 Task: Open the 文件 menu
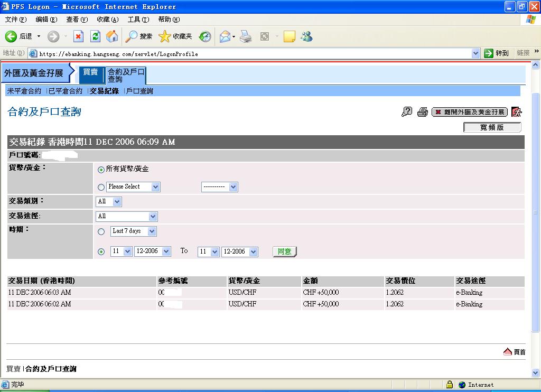click(15, 20)
